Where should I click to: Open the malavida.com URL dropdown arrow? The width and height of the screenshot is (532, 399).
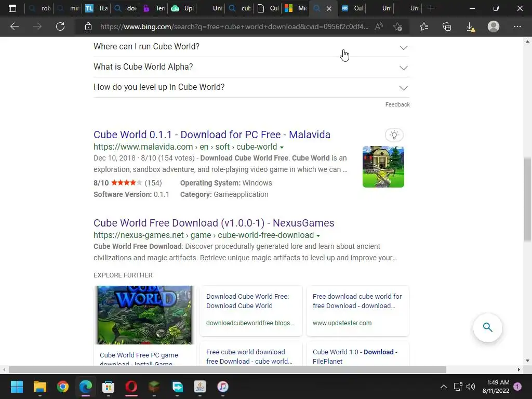[282, 147]
